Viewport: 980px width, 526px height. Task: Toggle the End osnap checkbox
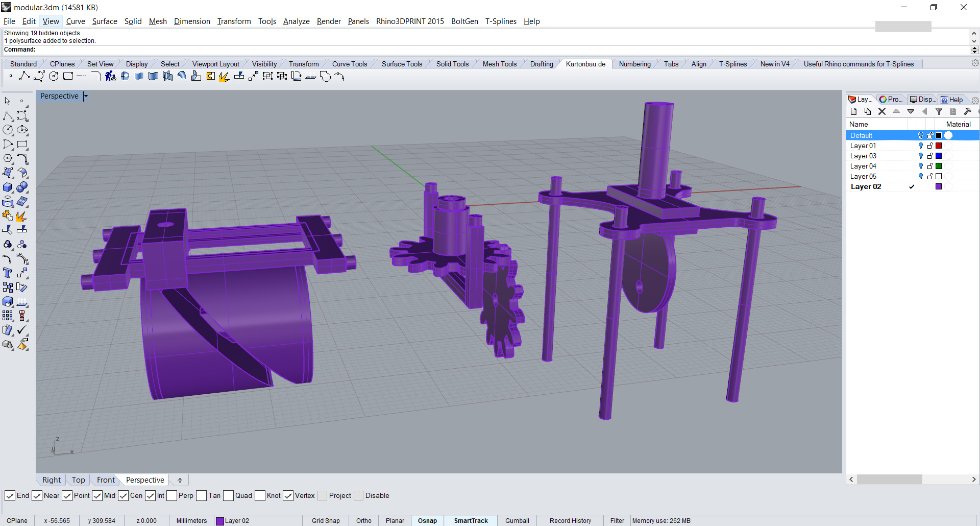tap(10, 496)
